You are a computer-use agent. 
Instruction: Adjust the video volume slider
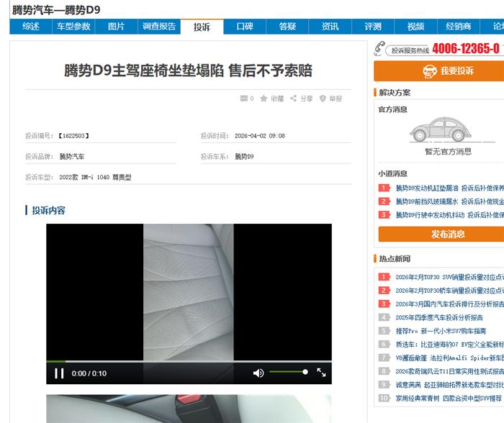coord(289,372)
